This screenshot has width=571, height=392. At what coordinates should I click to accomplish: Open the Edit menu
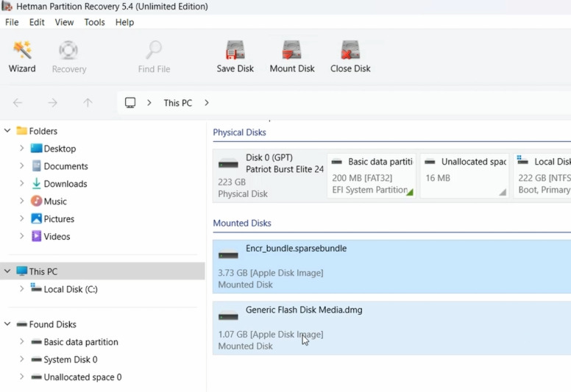click(37, 22)
